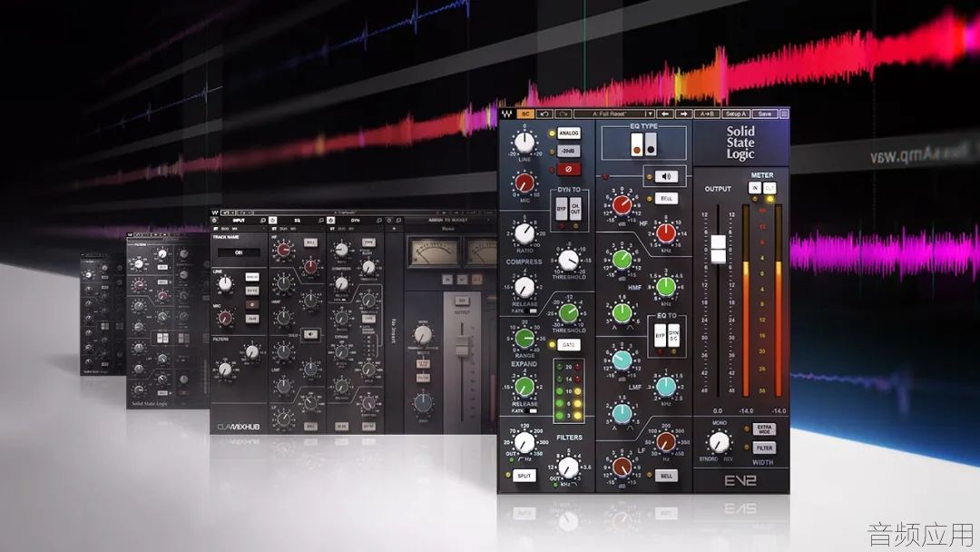
Task: Click the teal LMF kHz frequency knob
Action: click(666, 387)
